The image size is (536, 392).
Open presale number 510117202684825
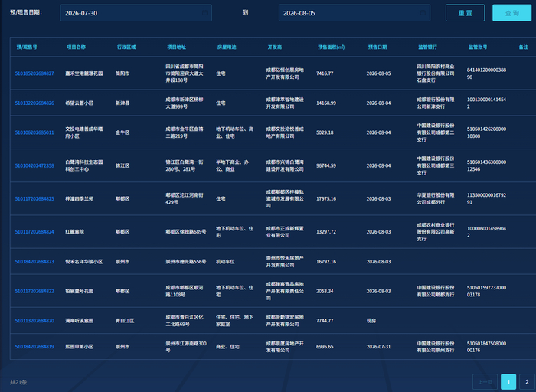click(x=34, y=198)
